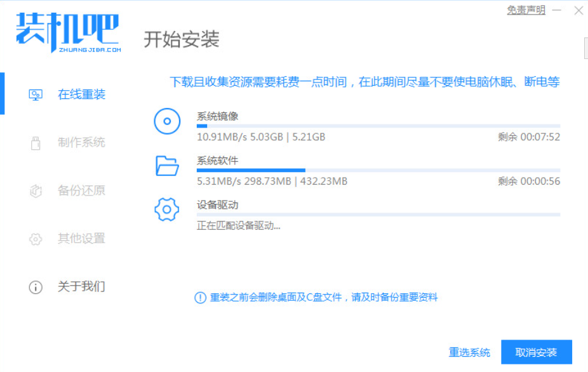Click the 其他设置 settings gear icon
Image resolution: width=588 pixels, height=372 pixels.
pyautogui.click(x=36, y=239)
